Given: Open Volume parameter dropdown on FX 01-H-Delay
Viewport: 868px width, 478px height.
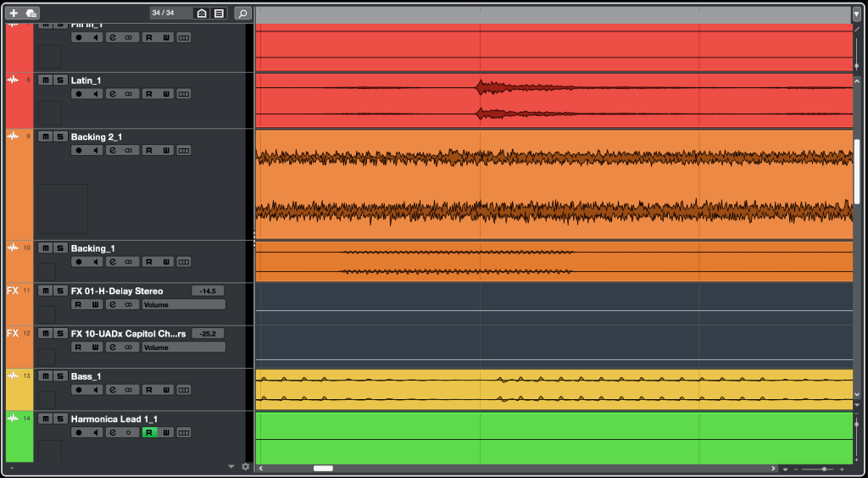Looking at the screenshot, I should (x=183, y=304).
